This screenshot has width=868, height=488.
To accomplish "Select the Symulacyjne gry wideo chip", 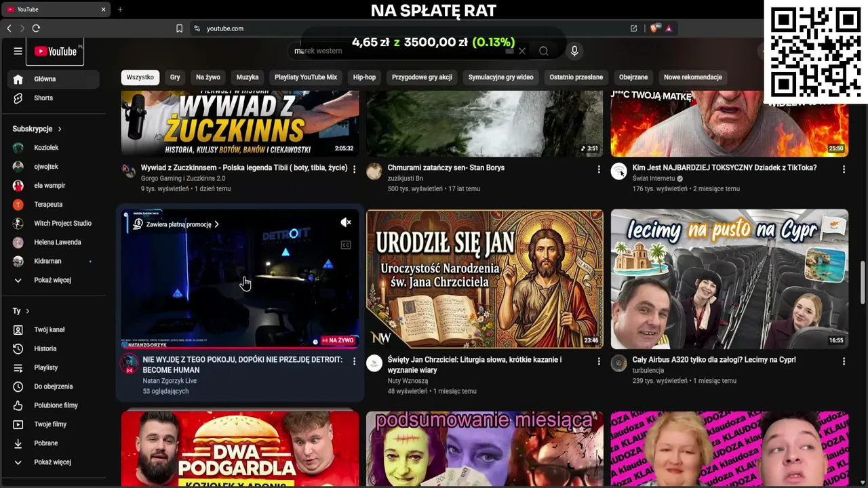I will (501, 77).
